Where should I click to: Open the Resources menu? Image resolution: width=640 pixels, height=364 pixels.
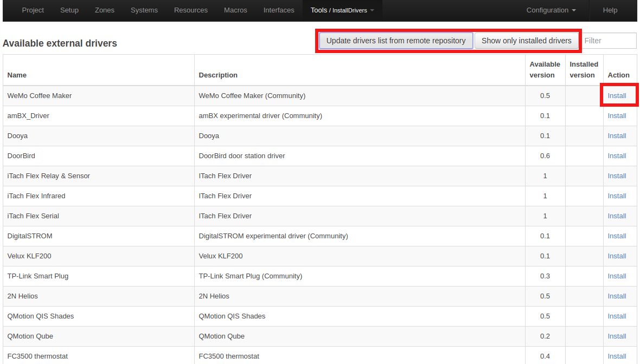190,10
